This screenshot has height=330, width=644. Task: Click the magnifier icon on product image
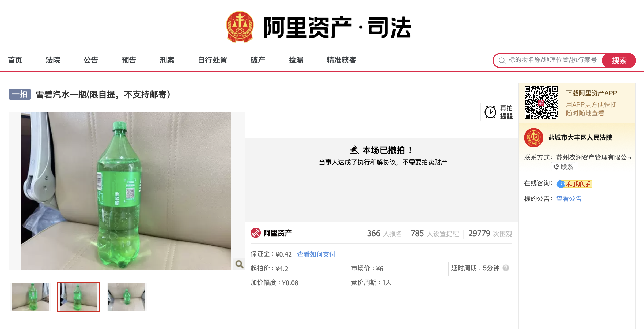tap(239, 264)
